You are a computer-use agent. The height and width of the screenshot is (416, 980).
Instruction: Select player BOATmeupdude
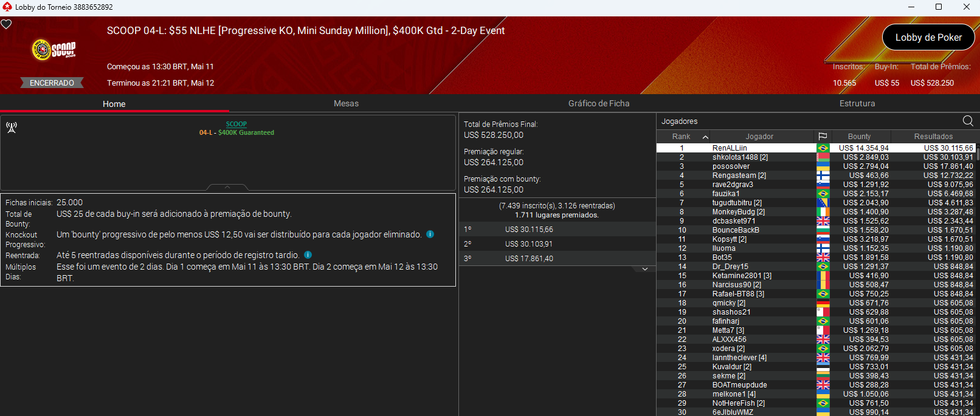click(816, 385)
